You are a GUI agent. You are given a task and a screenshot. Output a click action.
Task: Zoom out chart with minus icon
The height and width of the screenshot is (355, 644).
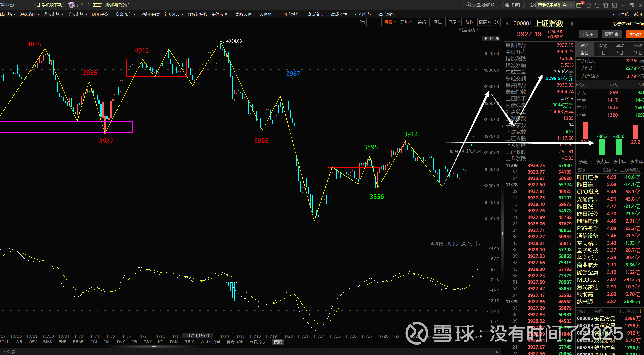pyautogui.click(x=378, y=22)
